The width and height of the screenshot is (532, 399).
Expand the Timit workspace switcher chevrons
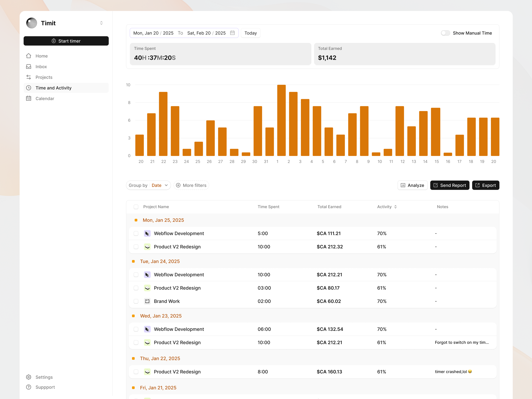(101, 23)
